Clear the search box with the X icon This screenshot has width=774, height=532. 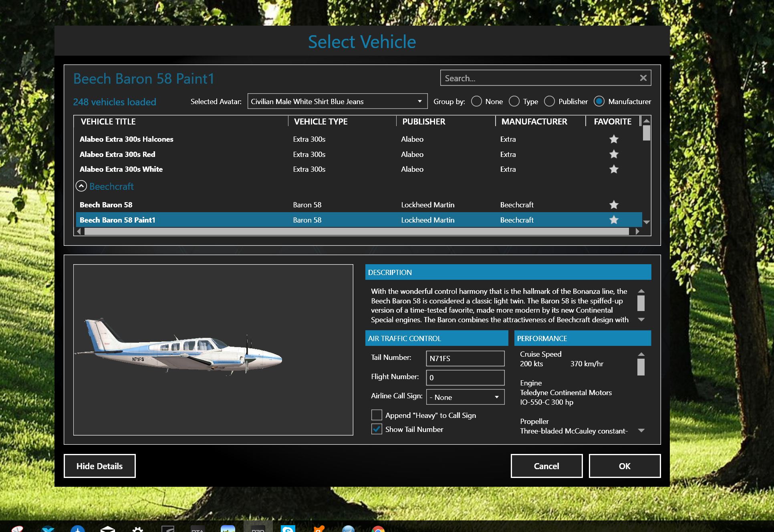click(x=643, y=78)
